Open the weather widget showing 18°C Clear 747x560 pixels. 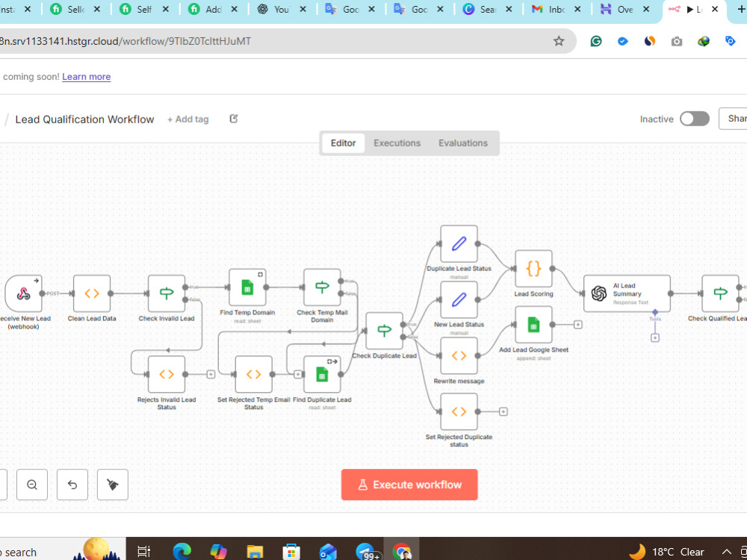pos(666,552)
